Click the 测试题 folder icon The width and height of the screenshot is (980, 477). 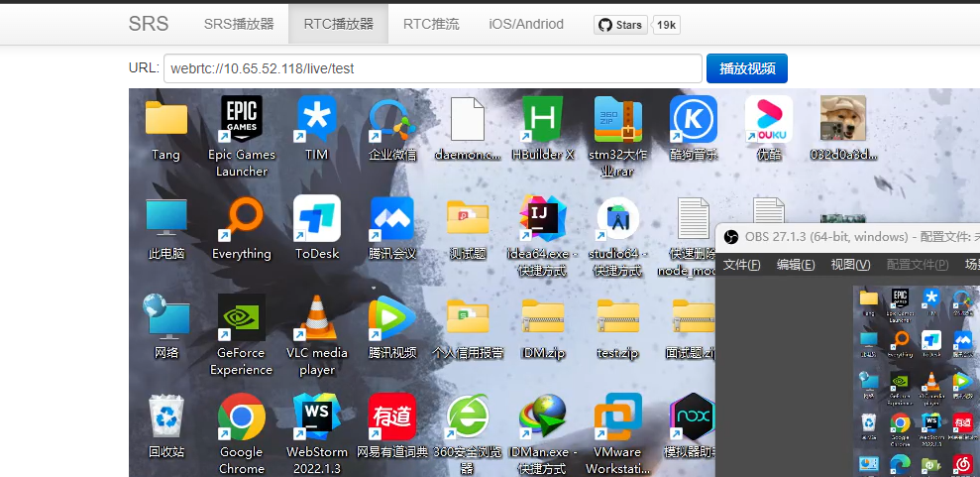pos(468,218)
